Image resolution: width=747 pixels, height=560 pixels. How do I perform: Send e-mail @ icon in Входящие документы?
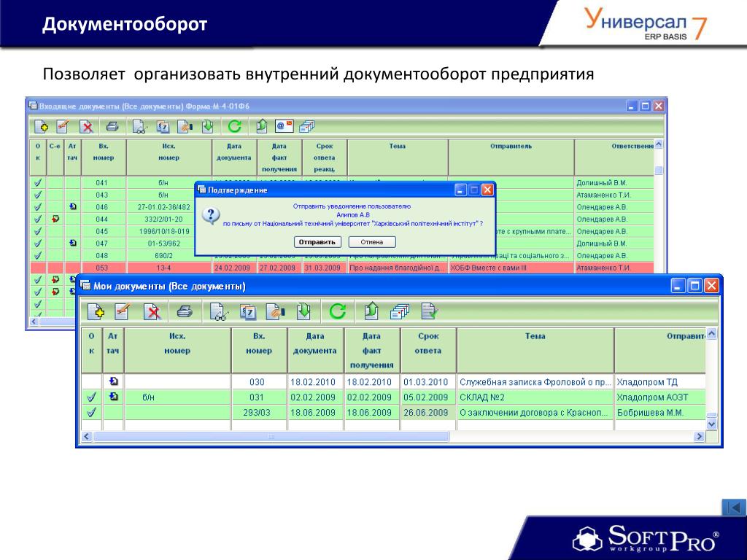[x=285, y=126]
